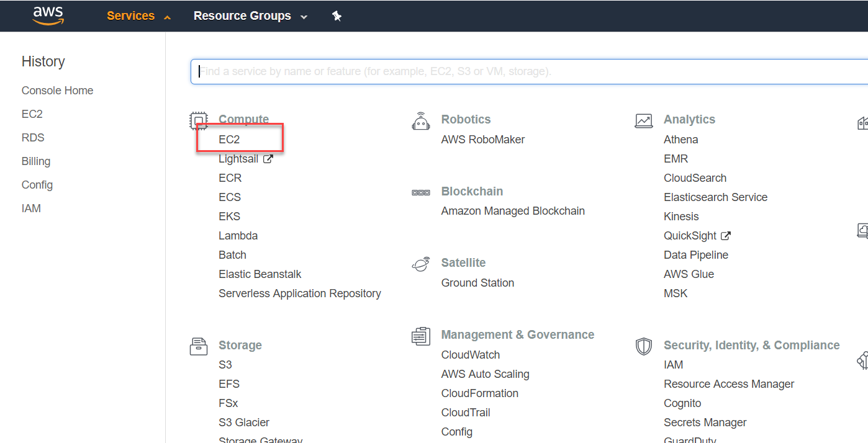Screen dimensions: 868x443
Task: Click the service search field
Action: [435, 71]
